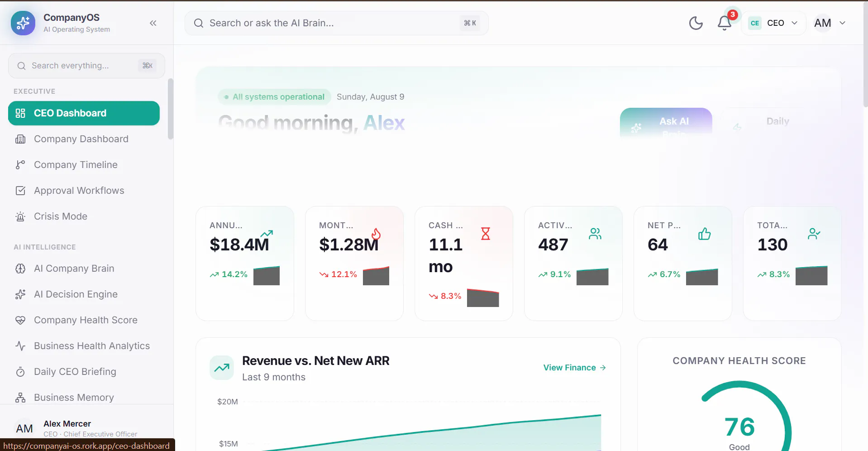This screenshot has height=451, width=868.
Task: Open Approval Workflows page
Action: 84,191
